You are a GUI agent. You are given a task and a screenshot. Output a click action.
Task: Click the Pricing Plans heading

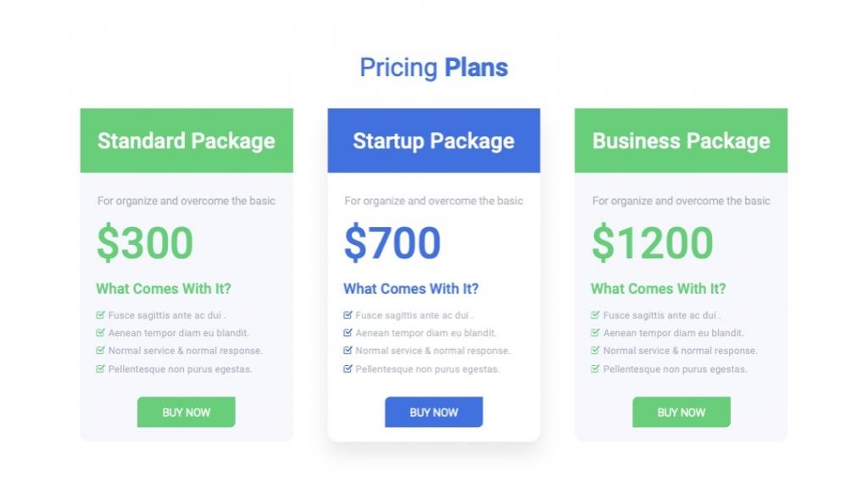point(434,68)
